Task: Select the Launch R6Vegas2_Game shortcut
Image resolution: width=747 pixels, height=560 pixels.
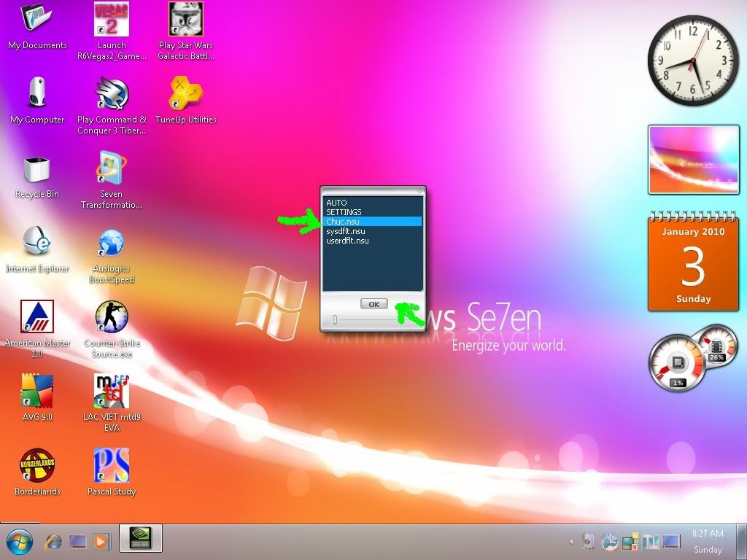Action: [112, 31]
